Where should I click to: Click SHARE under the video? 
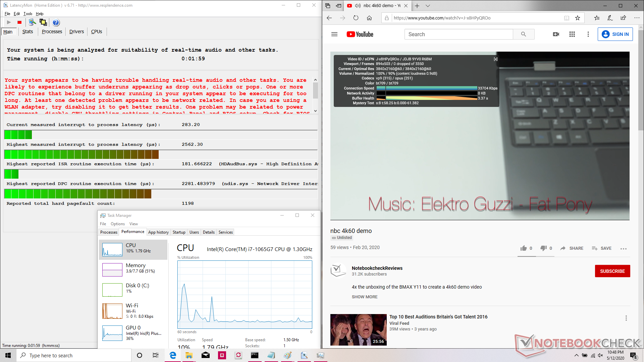[572, 248]
